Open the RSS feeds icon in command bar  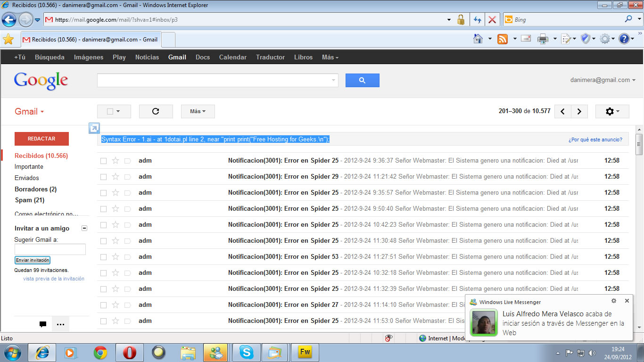point(503,39)
